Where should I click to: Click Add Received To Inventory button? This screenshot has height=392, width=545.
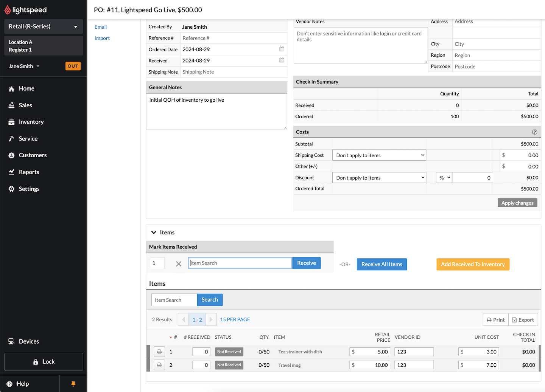473,264
